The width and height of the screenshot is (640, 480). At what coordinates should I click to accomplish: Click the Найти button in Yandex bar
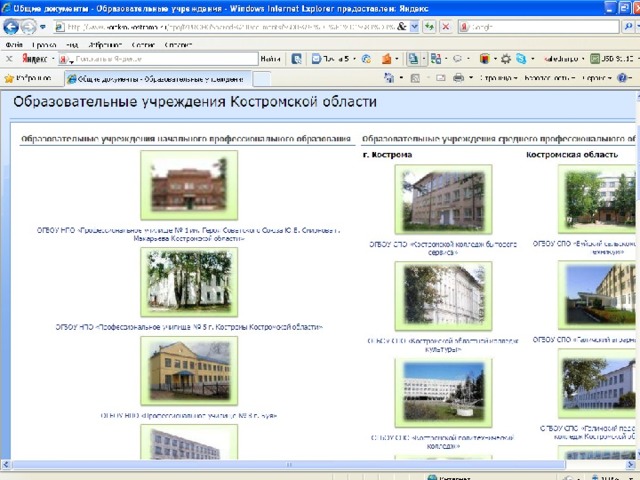270,59
